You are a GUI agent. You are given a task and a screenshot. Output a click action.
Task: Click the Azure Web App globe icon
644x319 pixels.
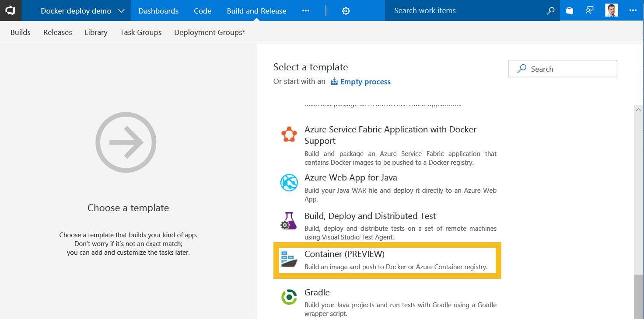point(289,183)
